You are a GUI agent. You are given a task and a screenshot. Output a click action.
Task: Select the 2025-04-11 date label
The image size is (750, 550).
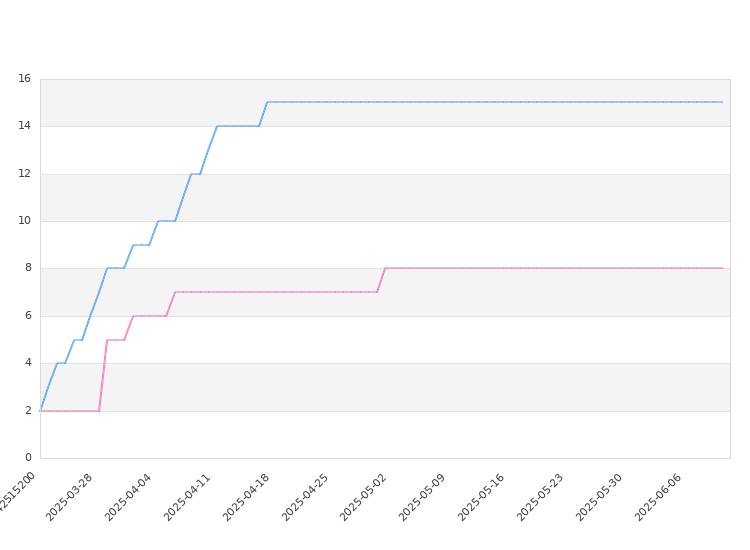click(x=188, y=497)
